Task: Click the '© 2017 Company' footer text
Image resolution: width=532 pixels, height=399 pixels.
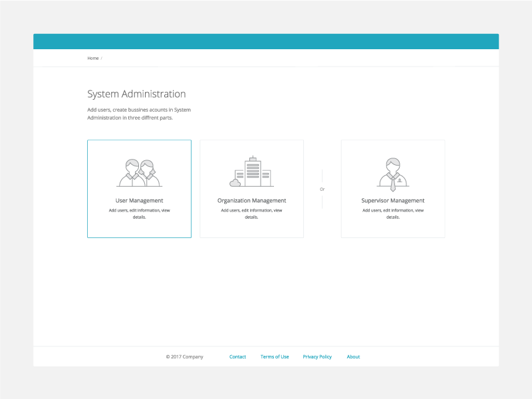Action: [184, 356]
